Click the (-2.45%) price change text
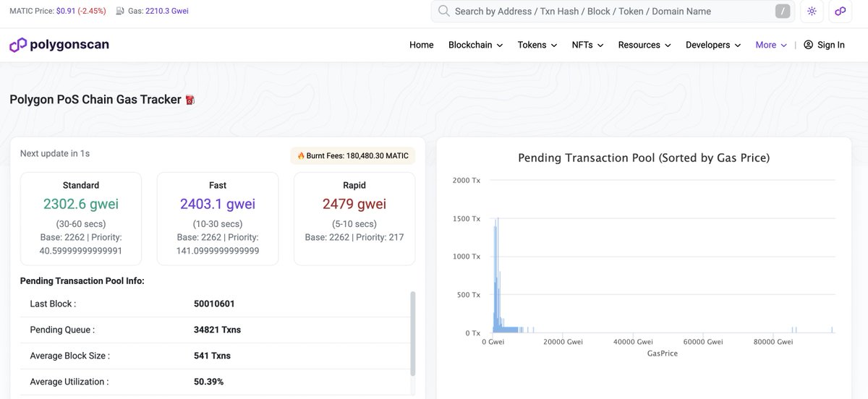868x399 pixels. [x=90, y=12]
